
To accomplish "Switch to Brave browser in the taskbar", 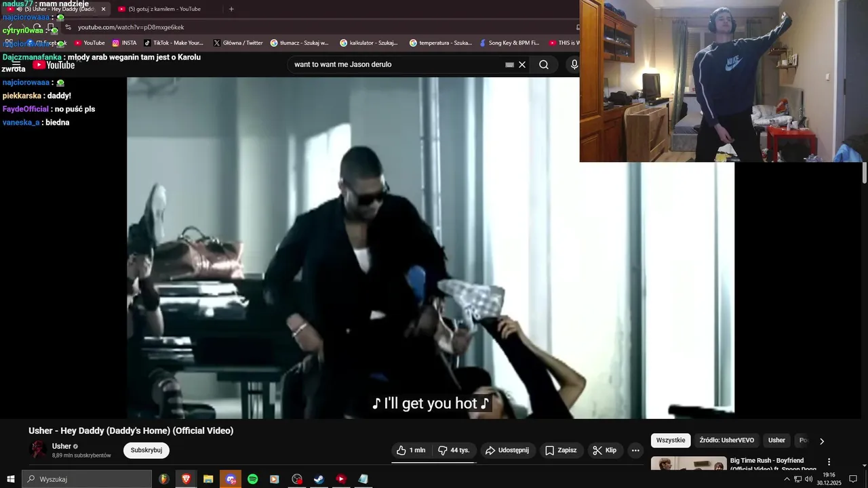I will (x=186, y=479).
